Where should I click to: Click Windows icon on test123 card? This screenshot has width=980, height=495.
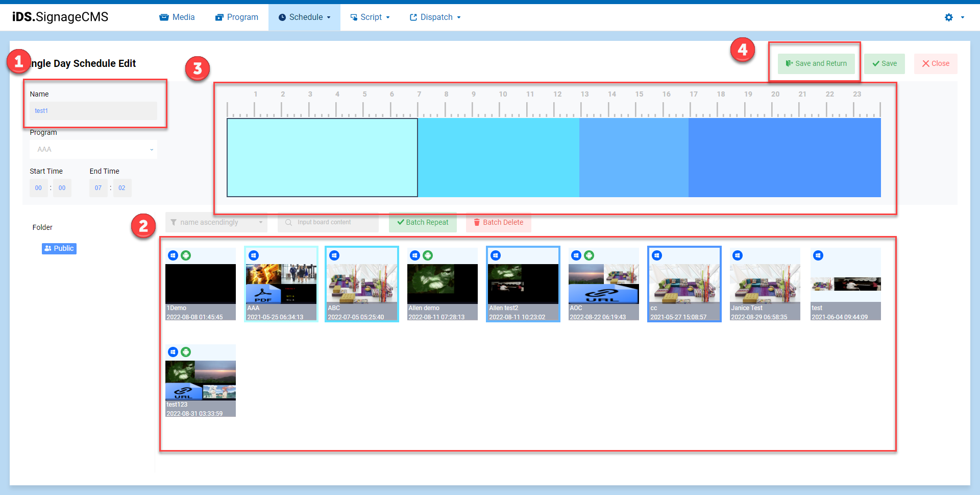(173, 352)
